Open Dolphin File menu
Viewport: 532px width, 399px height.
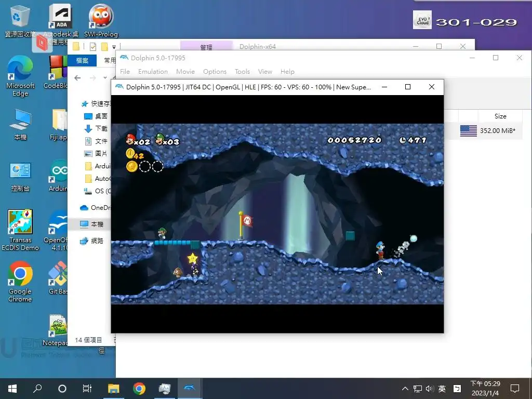pos(125,72)
